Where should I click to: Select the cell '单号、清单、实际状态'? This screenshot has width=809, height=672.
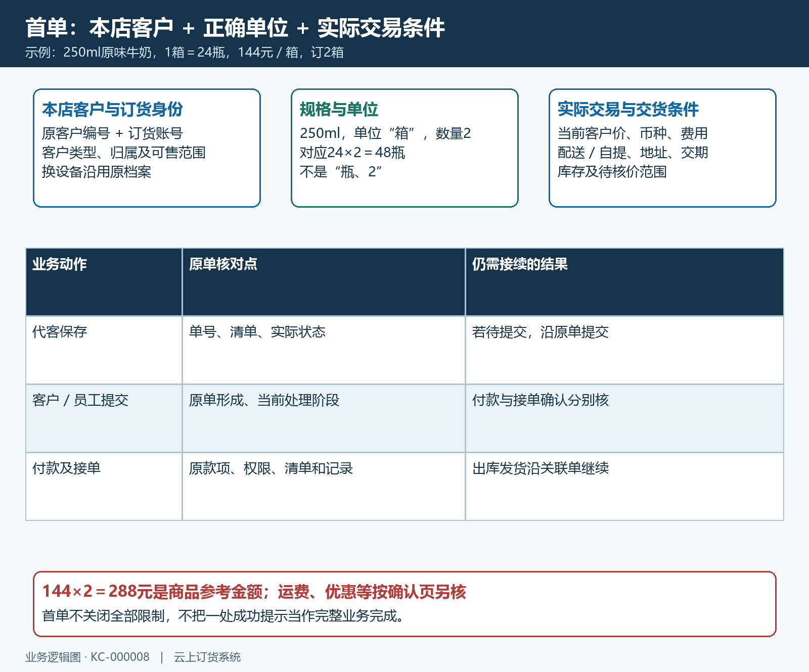point(324,350)
